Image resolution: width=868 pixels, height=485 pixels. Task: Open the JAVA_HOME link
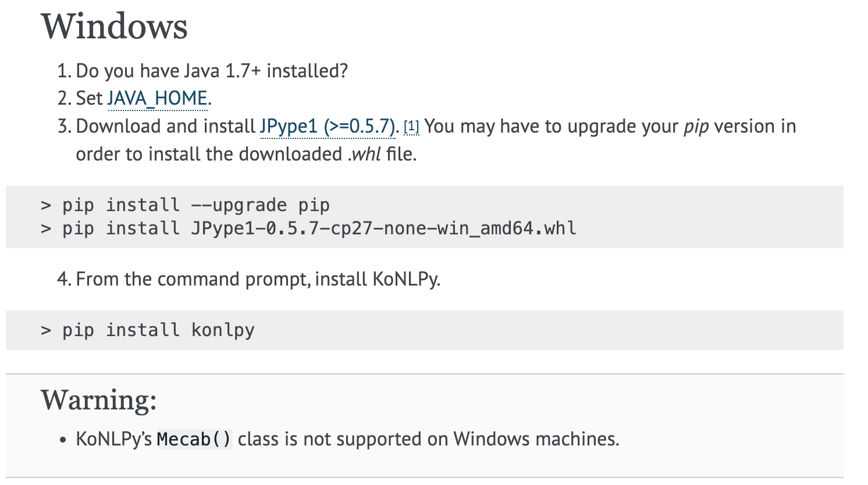(x=157, y=98)
